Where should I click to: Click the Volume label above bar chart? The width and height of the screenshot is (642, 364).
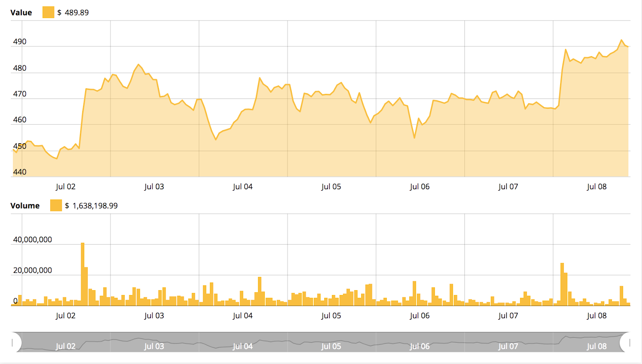coord(25,205)
